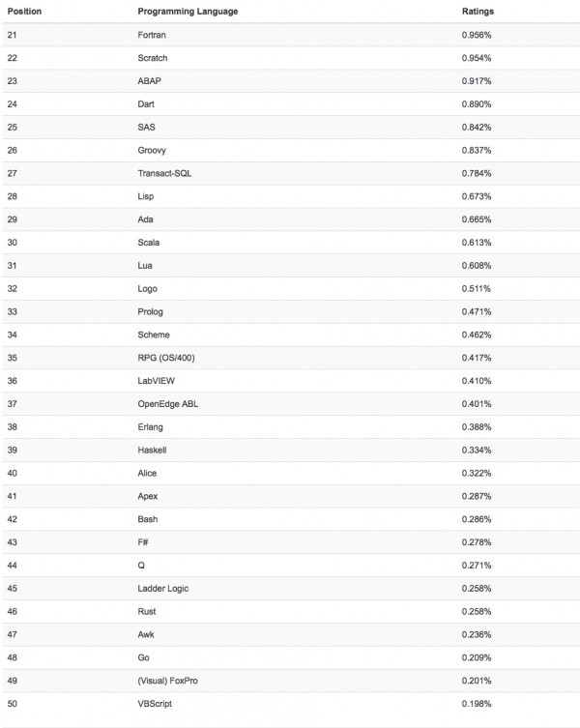The width and height of the screenshot is (580, 728).
Task: Click the Ratings column header
Action: 478,12
